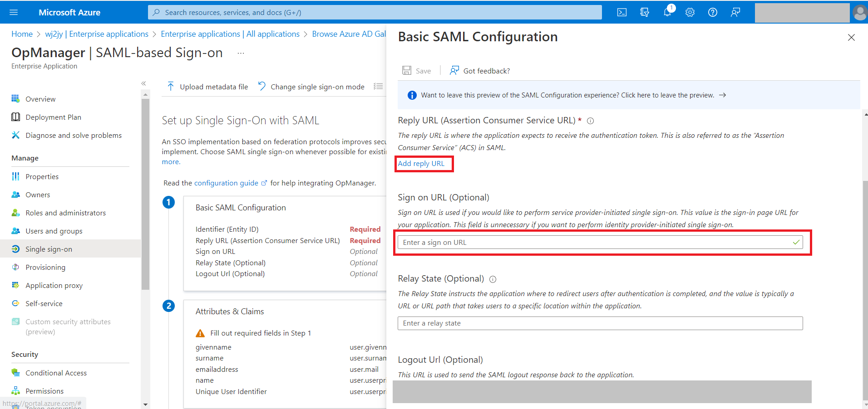The width and height of the screenshot is (868, 409).
Task: Open the OpManager title ellipsis menu
Action: (241, 53)
